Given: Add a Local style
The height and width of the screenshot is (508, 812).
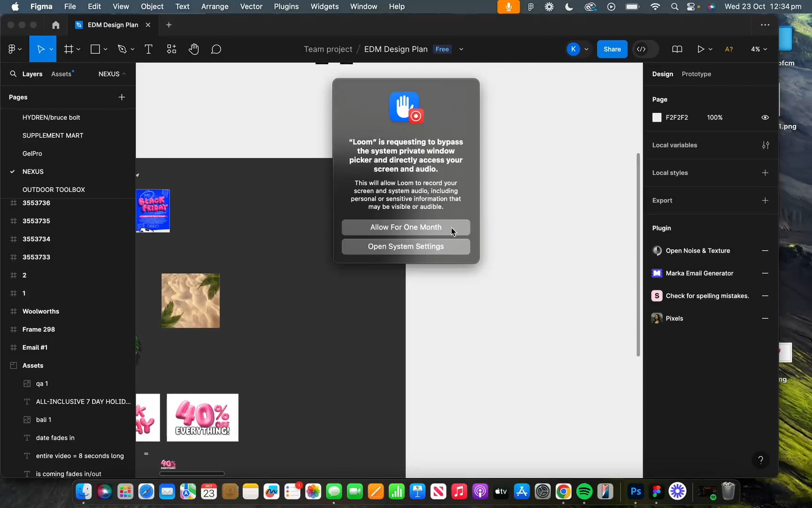Looking at the screenshot, I should tap(765, 173).
